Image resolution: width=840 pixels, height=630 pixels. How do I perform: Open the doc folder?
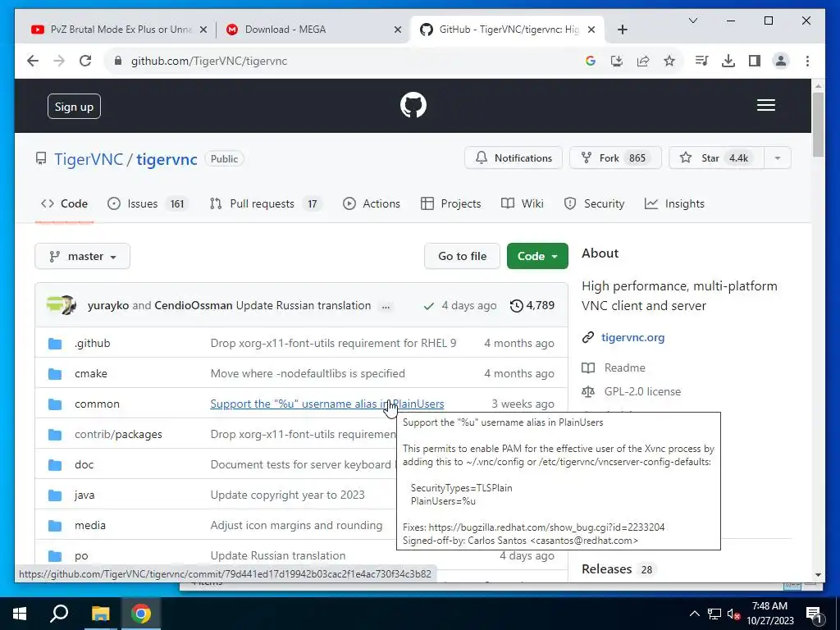(84, 464)
